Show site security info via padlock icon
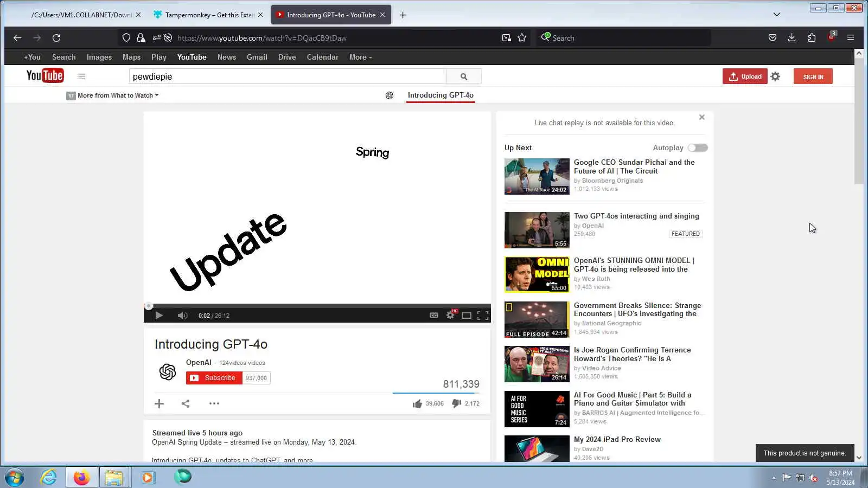 141,38
